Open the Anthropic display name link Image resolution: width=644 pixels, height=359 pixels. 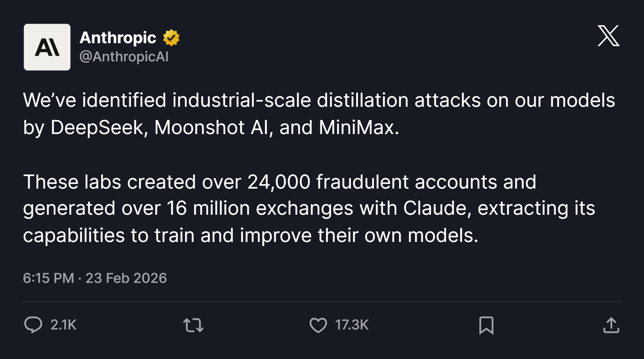point(118,37)
